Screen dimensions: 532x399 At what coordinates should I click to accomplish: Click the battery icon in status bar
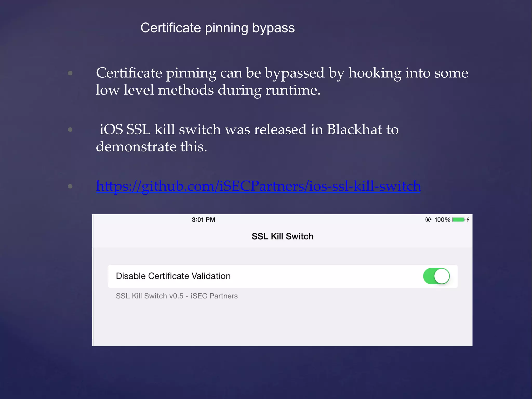click(x=459, y=220)
